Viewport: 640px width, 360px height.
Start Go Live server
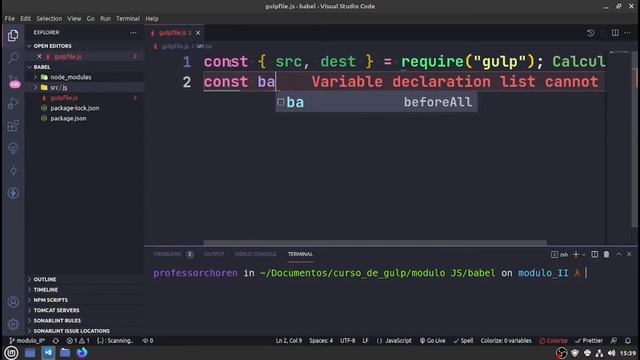click(x=432, y=340)
